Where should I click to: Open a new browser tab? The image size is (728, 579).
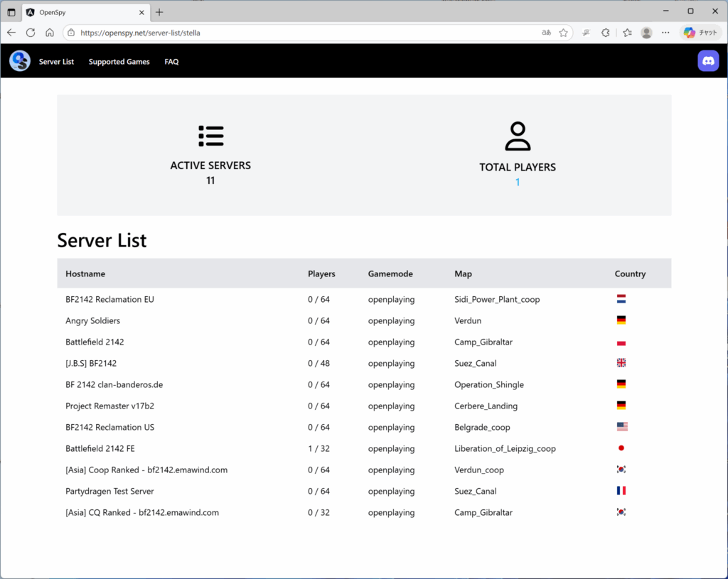click(159, 12)
